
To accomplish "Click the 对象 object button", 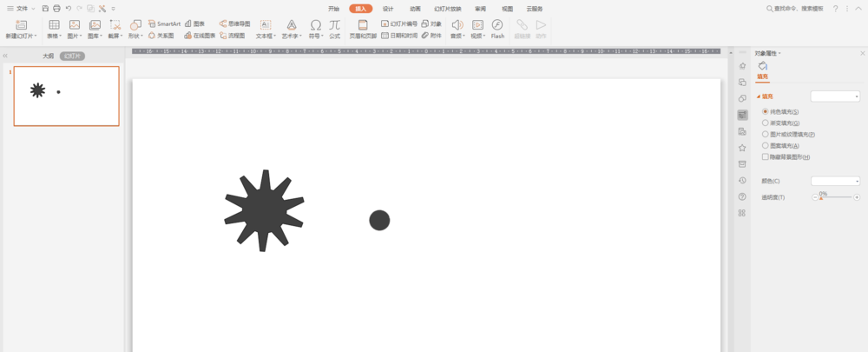I will [x=431, y=23].
